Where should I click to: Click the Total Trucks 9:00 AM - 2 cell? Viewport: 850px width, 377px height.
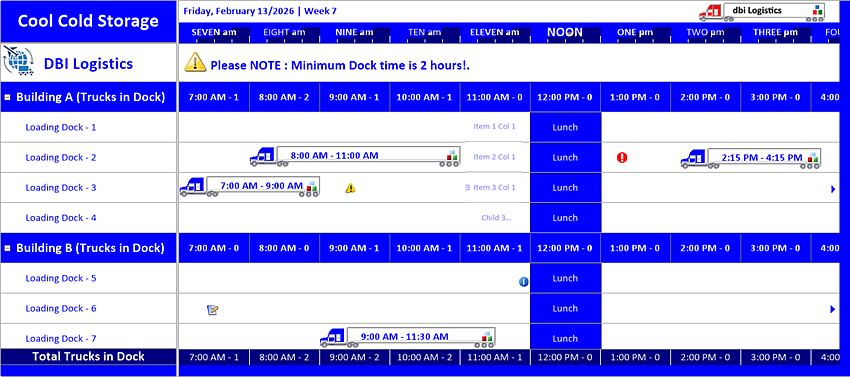point(355,357)
